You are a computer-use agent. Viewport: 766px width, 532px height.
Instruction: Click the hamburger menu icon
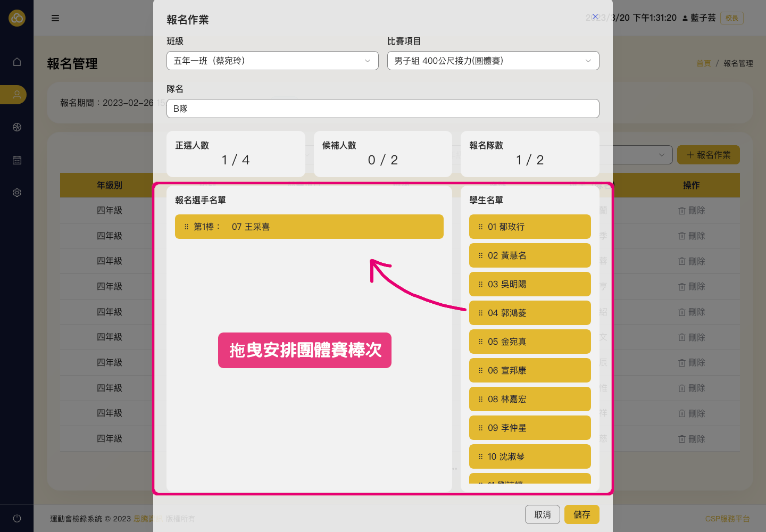tap(55, 18)
